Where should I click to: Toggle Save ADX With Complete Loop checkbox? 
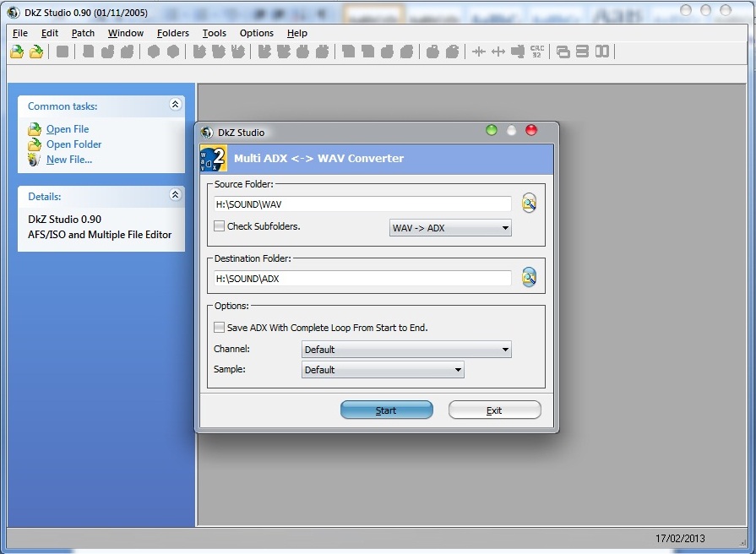220,328
